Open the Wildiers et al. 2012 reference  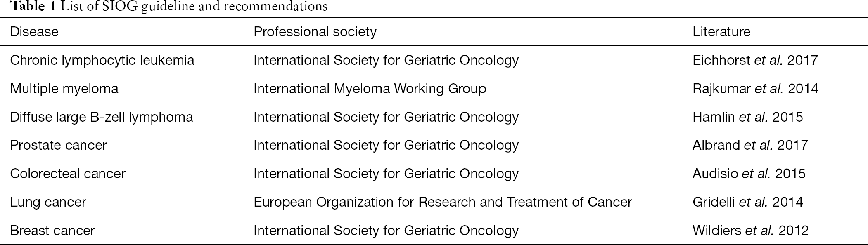click(x=750, y=230)
